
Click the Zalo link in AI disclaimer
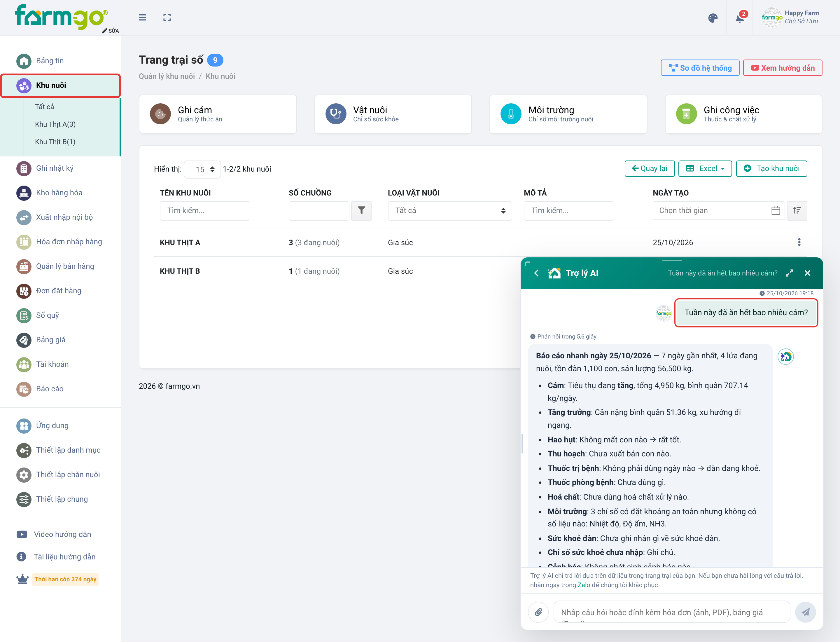point(583,585)
